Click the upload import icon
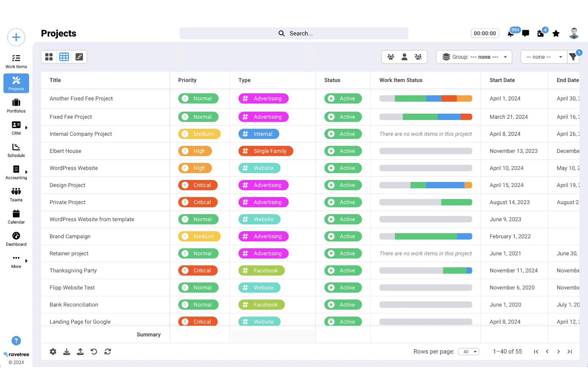 coord(80,351)
